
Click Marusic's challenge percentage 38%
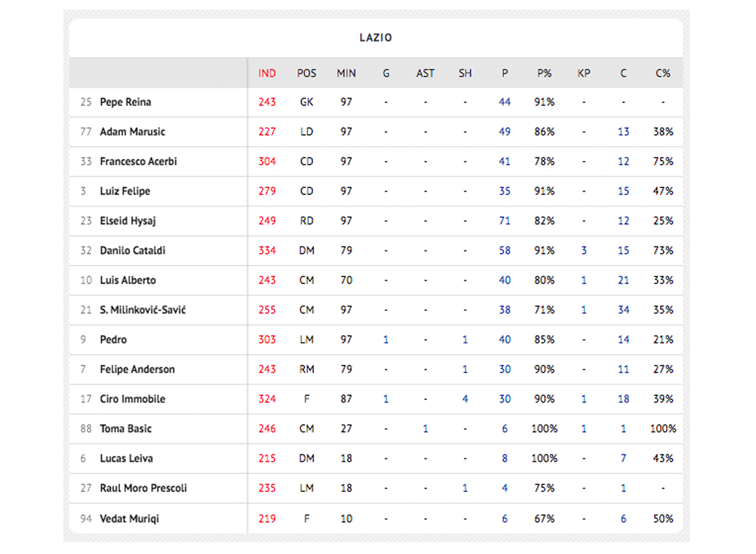coord(663,132)
